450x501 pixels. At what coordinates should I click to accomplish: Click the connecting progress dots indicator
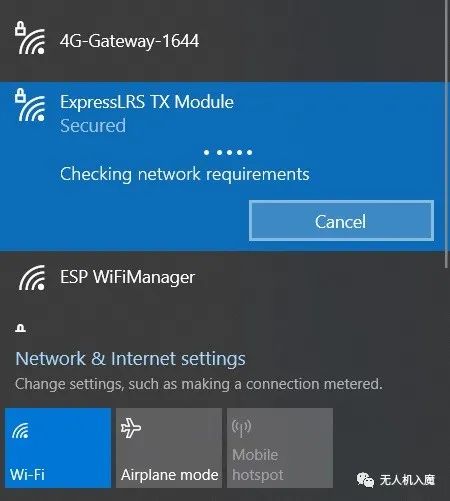[x=228, y=153]
